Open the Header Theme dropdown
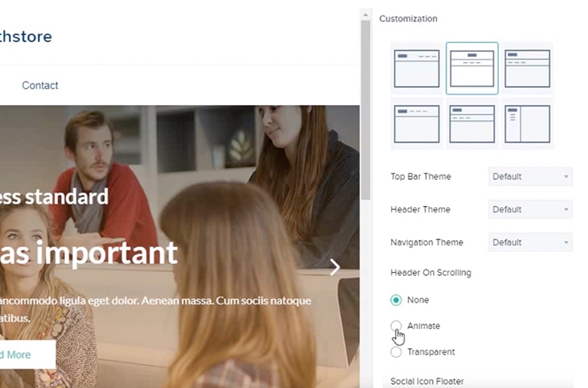This screenshot has height=388, width=588. (x=530, y=209)
